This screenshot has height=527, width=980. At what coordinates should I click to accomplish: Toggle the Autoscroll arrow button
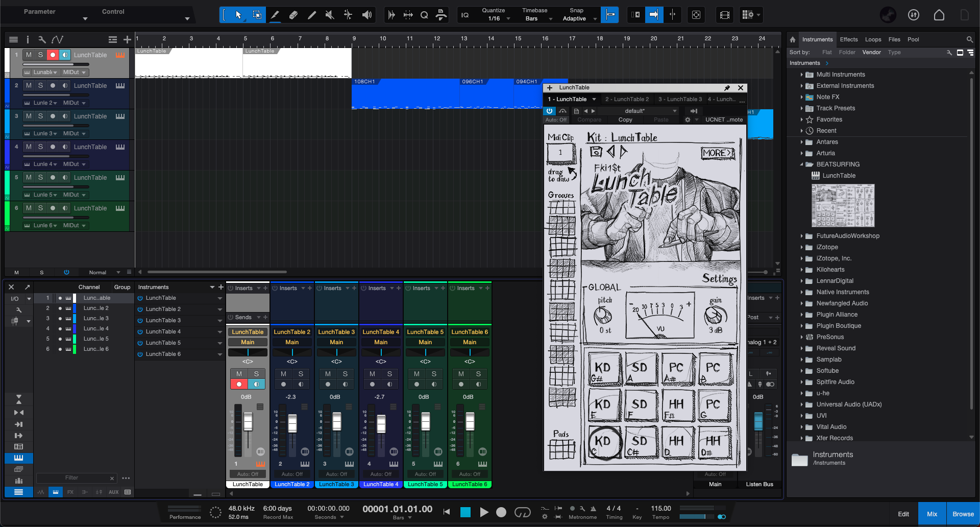coord(654,15)
